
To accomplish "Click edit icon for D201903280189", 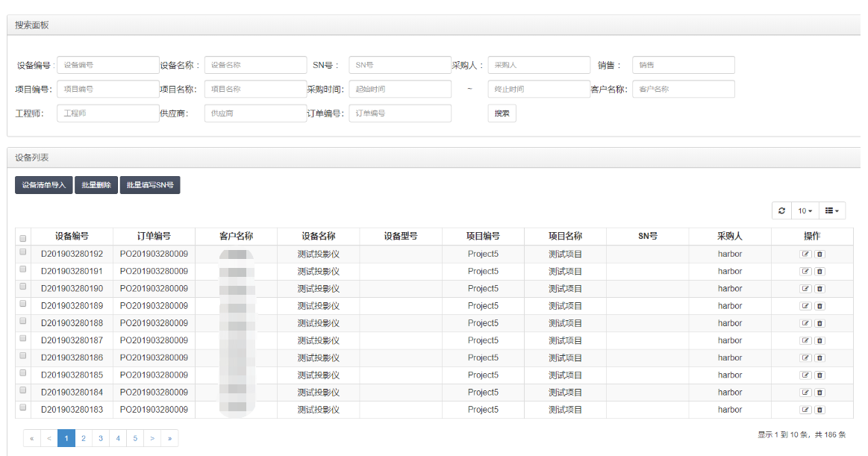I will [805, 306].
